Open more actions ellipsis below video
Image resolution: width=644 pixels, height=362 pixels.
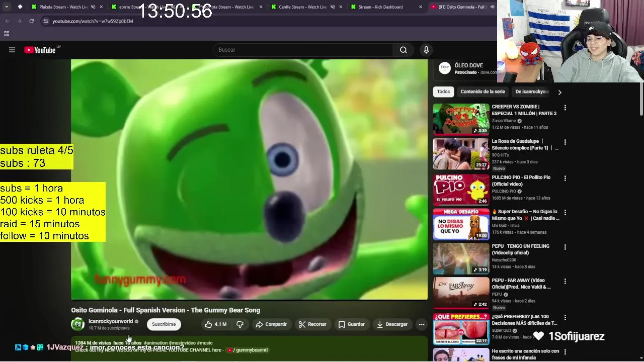(422, 324)
